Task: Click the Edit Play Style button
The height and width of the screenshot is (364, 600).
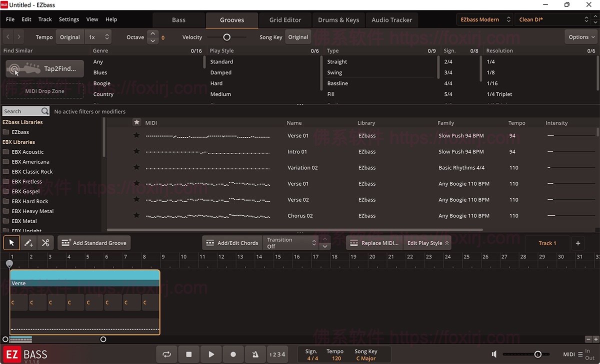Action: point(427,243)
